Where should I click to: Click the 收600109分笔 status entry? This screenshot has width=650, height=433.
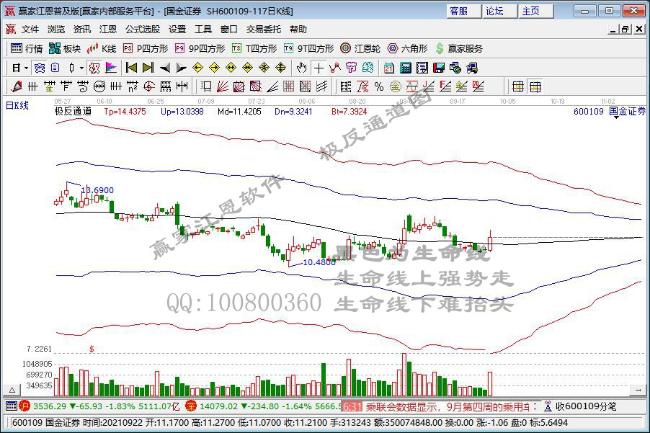(x=585, y=406)
